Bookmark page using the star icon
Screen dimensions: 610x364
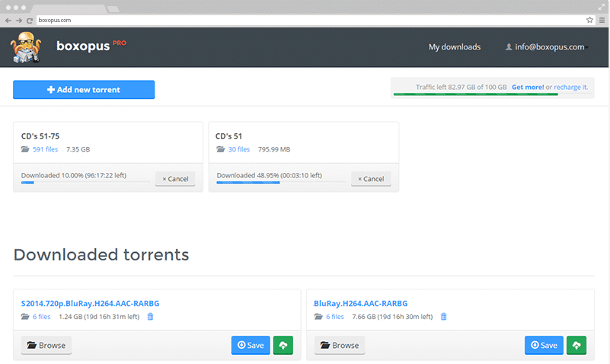(x=589, y=20)
